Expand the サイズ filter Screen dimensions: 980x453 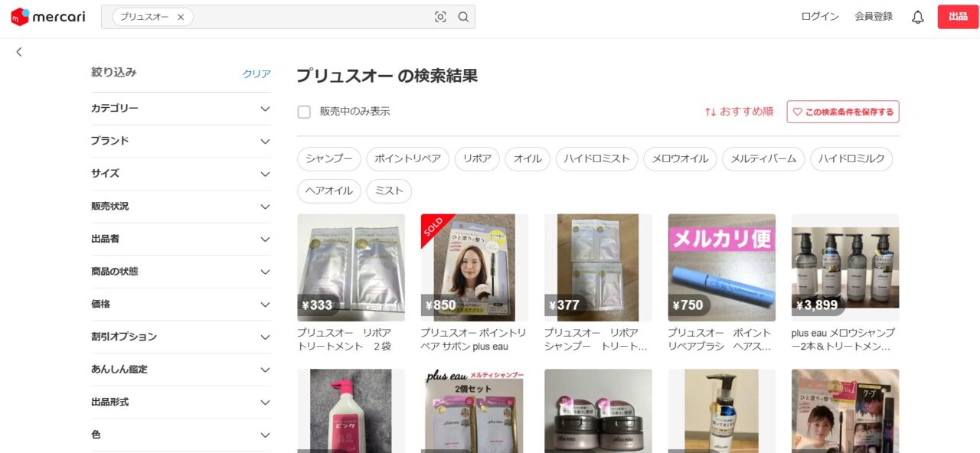[x=181, y=174]
